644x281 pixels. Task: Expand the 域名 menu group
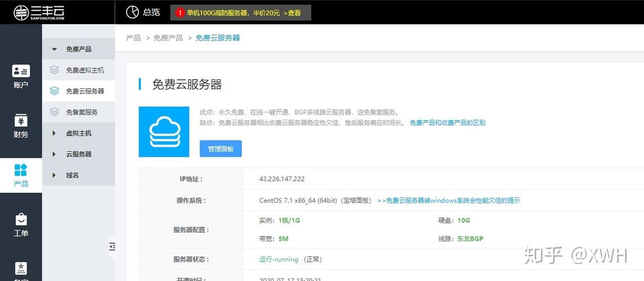78,175
